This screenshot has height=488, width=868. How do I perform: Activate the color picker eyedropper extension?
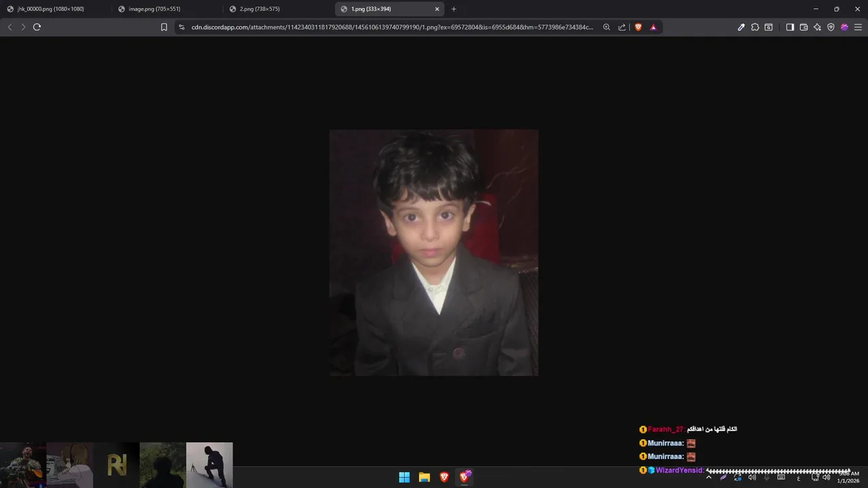point(741,27)
